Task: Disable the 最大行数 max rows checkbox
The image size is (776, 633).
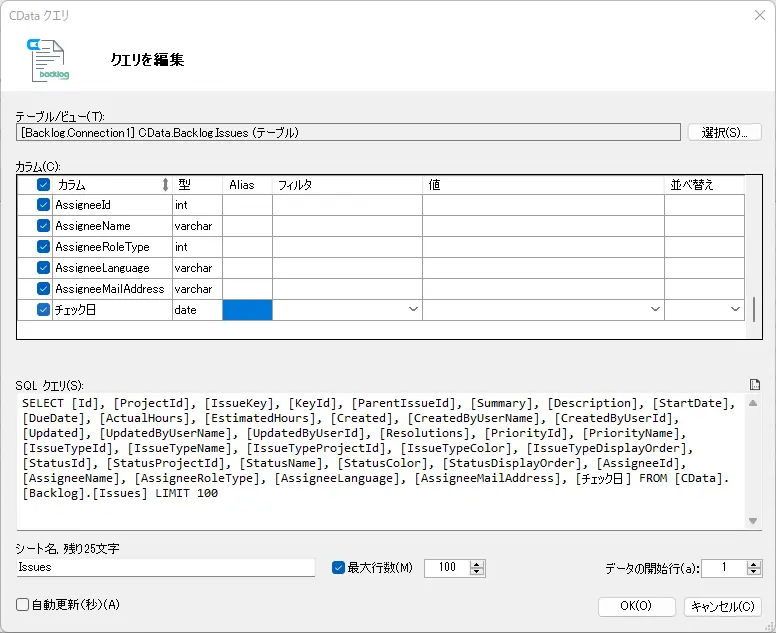Action: [x=338, y=567]
